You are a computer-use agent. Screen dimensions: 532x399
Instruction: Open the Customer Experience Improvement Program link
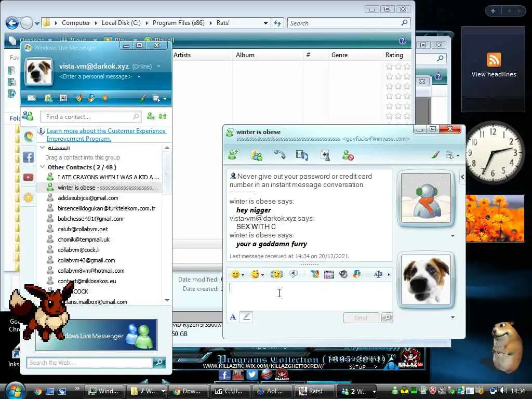coord(106,135)
